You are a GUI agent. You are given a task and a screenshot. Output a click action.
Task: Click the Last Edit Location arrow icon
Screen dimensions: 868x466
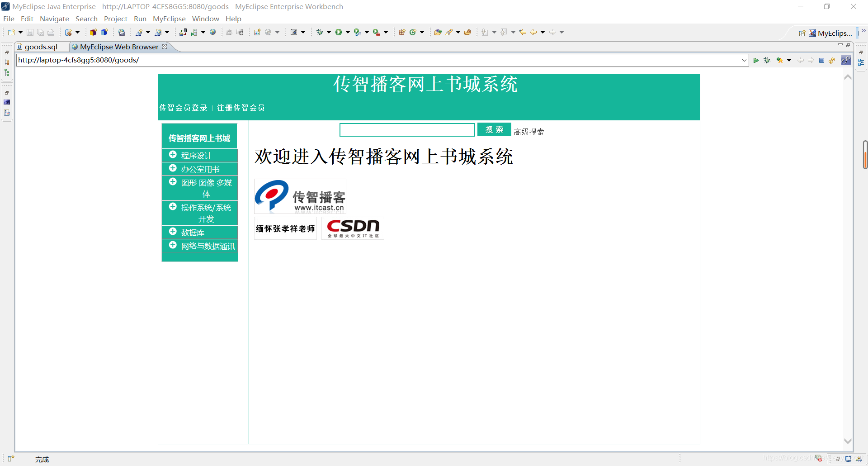coord(523,32)
